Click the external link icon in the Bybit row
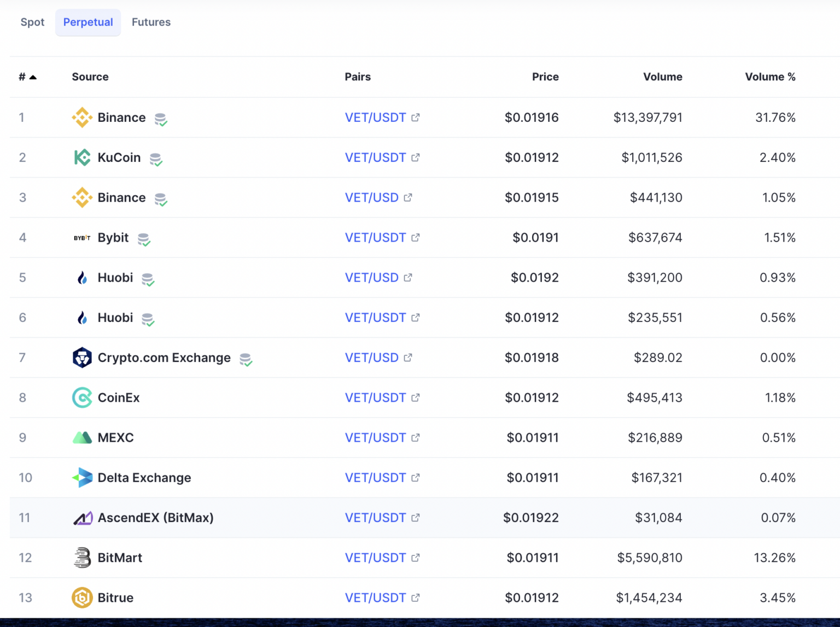The image size is (840, 627). coord(416,238)
